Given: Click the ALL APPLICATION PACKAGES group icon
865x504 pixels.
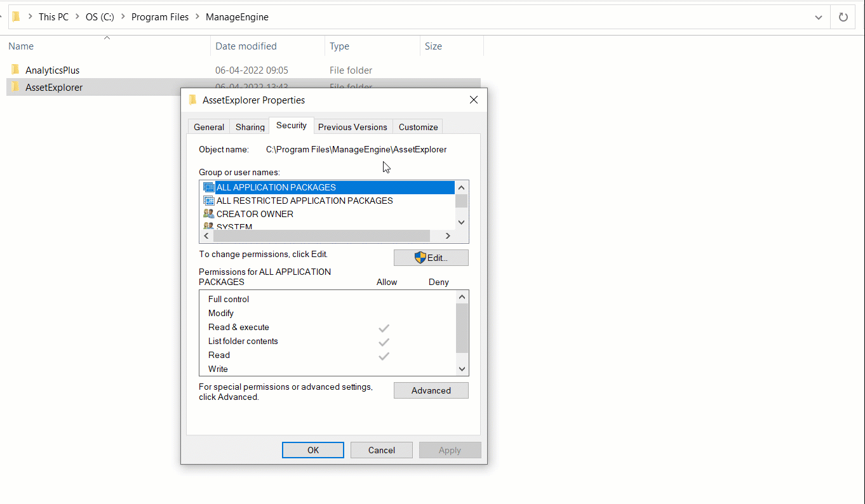Looking at the screenshot, I should [209, 187].
